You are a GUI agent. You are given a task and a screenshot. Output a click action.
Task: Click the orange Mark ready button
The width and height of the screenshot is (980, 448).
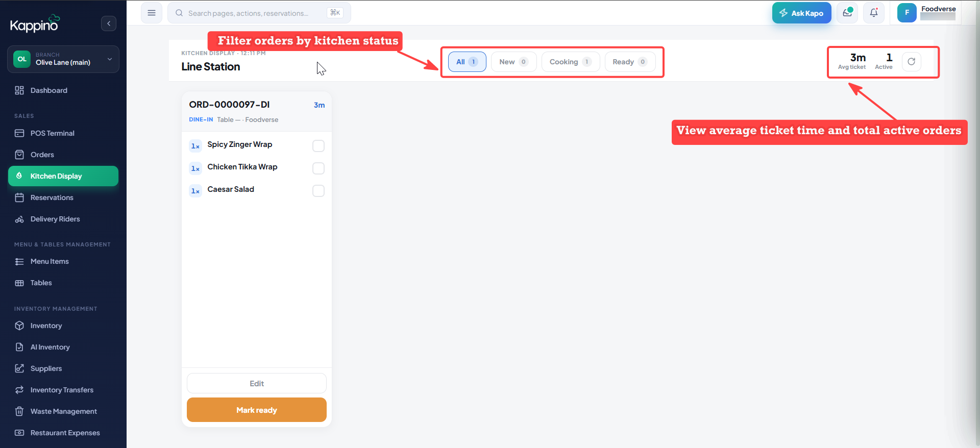257,410
